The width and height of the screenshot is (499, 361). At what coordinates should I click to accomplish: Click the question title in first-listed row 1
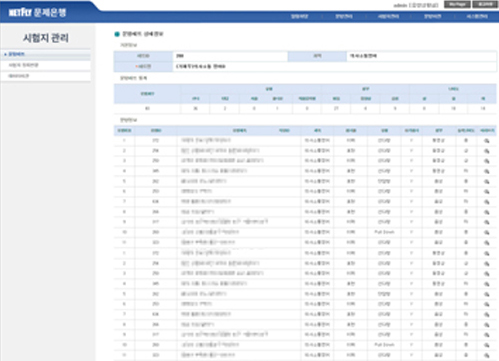point(206,140)
